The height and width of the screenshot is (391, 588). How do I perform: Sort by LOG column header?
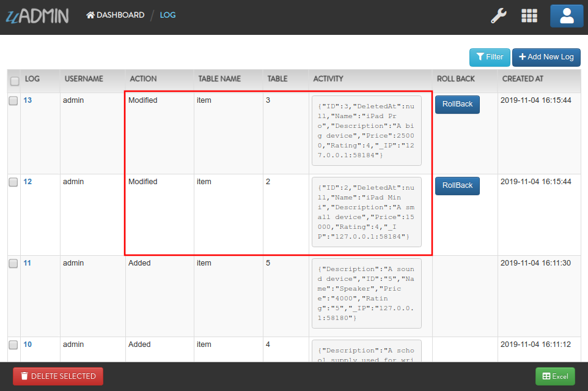(x=32, y=79)
